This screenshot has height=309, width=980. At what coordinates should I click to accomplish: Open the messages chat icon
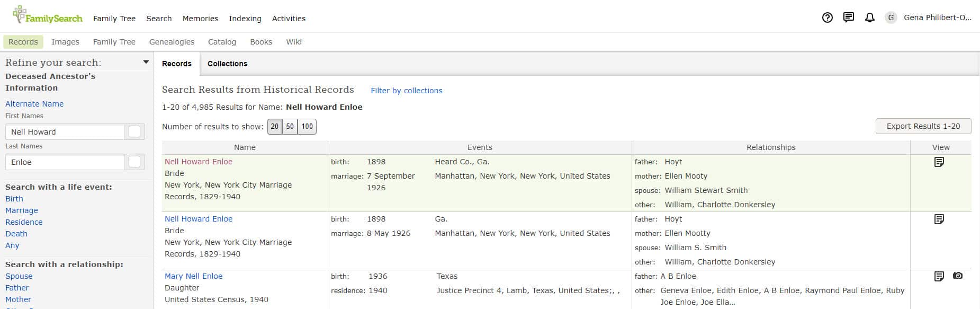848,17
